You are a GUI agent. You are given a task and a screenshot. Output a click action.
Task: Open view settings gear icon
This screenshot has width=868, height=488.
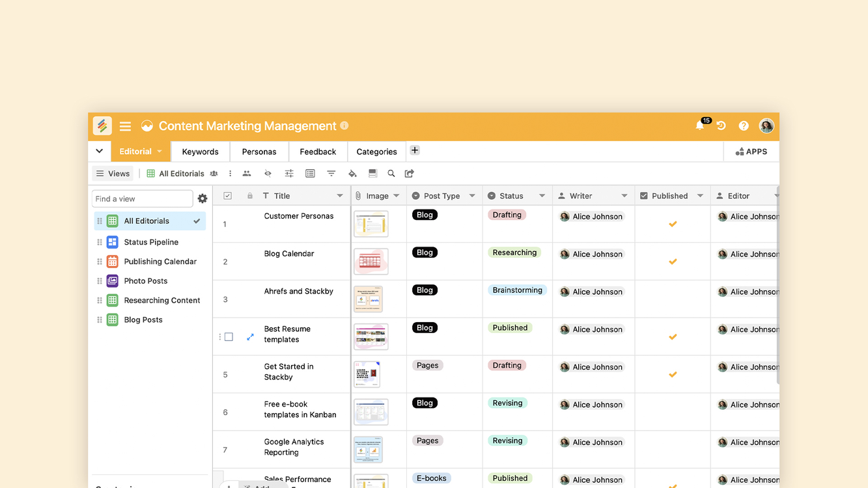[x=203, y=199]
